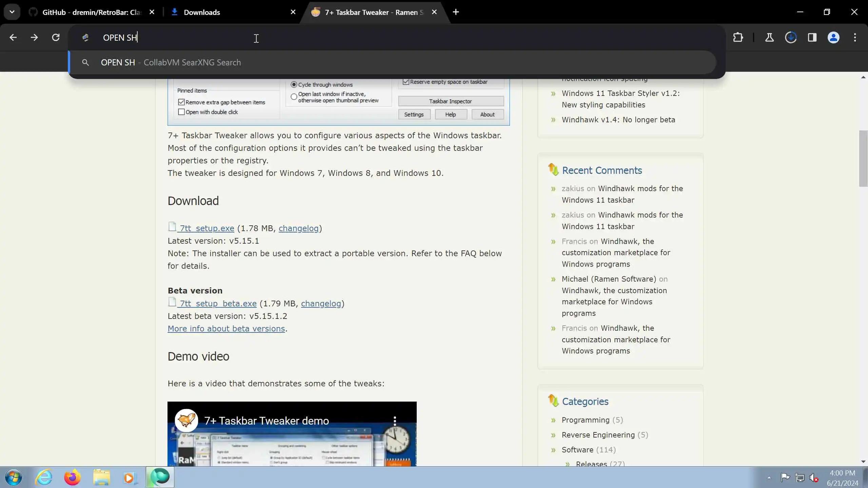This screenshot has height=488, width=868.
Task: Go back to previous page
Action: tap(13, 37)
